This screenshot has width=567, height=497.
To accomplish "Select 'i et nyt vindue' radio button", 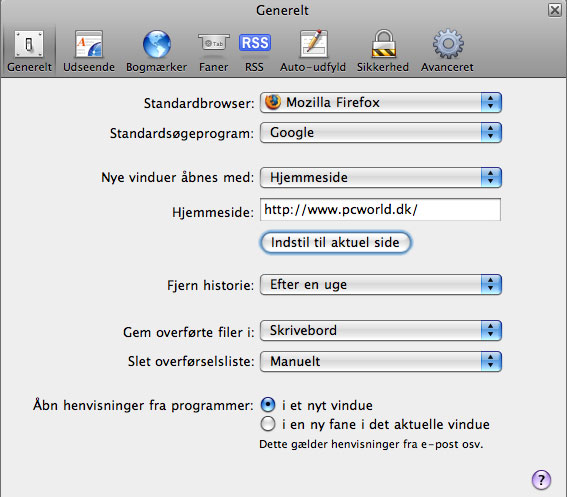I will pyautogui.click(x=268, y=405).
